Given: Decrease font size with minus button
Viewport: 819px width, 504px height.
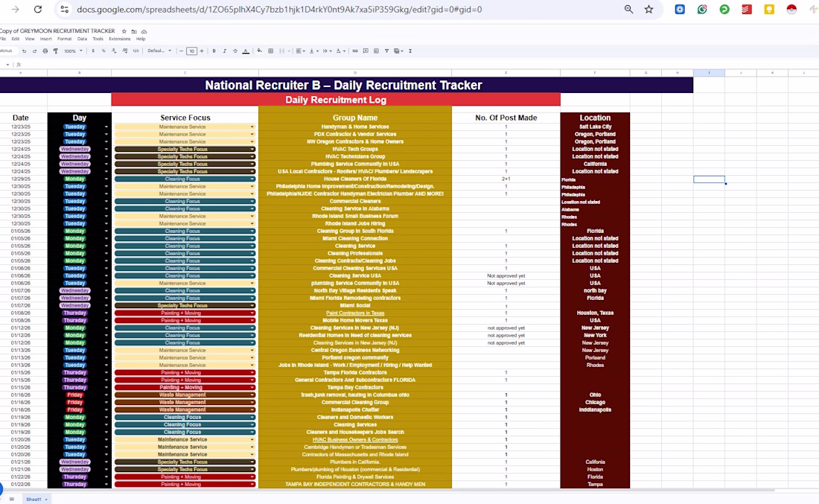Looking at the screenshot, I should tap(181, 51).
